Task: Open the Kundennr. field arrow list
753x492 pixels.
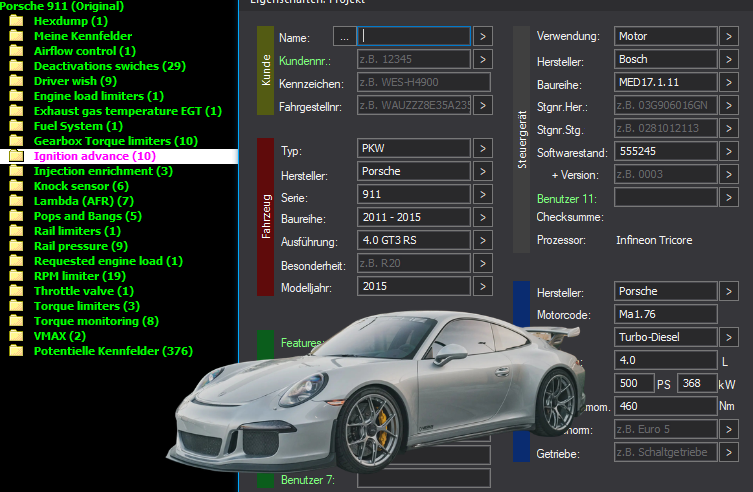Action: 483,60
